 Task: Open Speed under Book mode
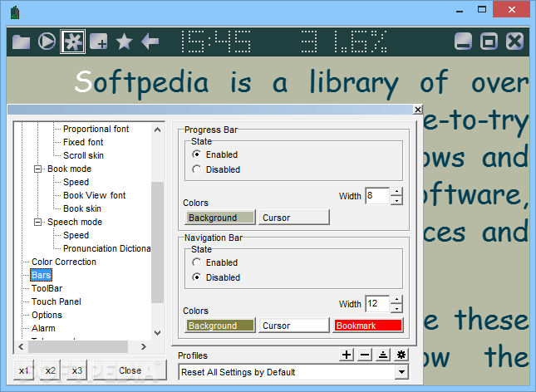(x=76, y=182)
